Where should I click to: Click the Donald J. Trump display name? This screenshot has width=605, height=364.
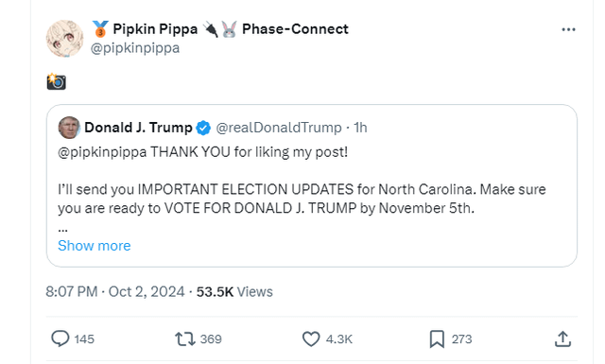138,128
